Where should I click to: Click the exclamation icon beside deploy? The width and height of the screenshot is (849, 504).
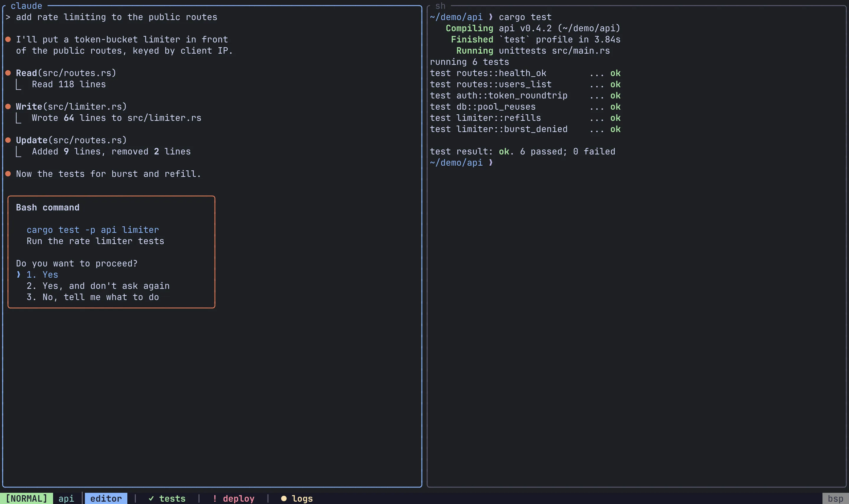point(215,498)
